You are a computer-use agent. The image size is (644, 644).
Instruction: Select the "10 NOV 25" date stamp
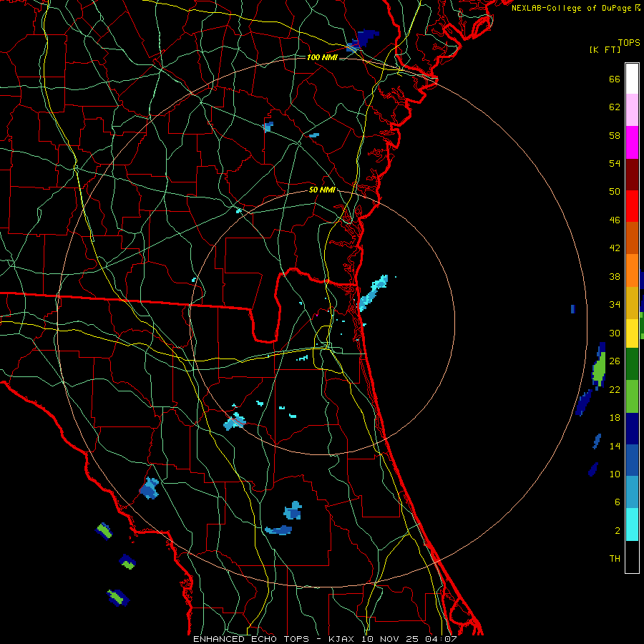(389, 639)
